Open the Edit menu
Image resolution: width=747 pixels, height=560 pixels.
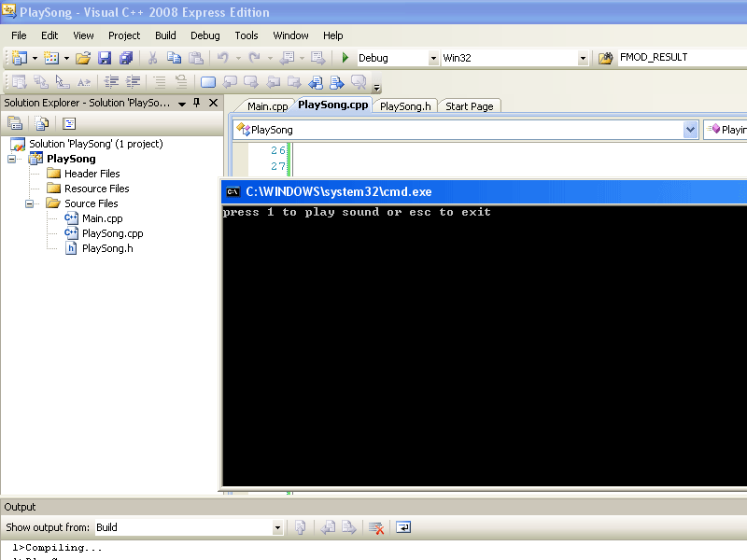click(x=49, y=35)
